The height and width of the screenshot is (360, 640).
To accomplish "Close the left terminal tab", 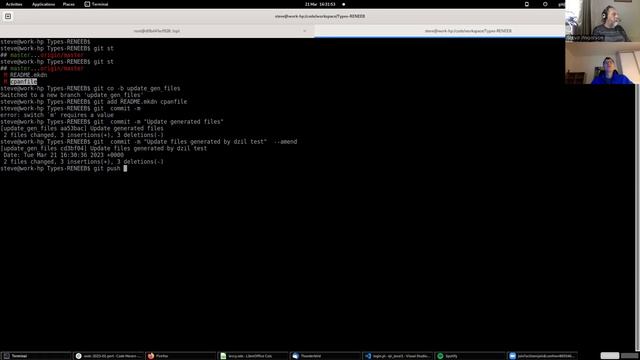I will 304,31.
